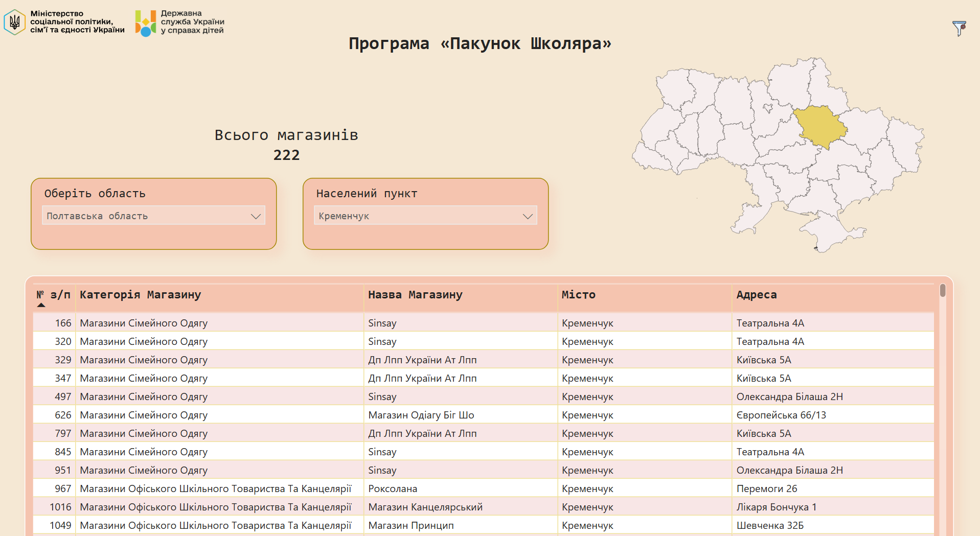This screenshot has height=536, width=980.
Task: Click the Всього магазинів 222 card
Action: click(286, 145)
